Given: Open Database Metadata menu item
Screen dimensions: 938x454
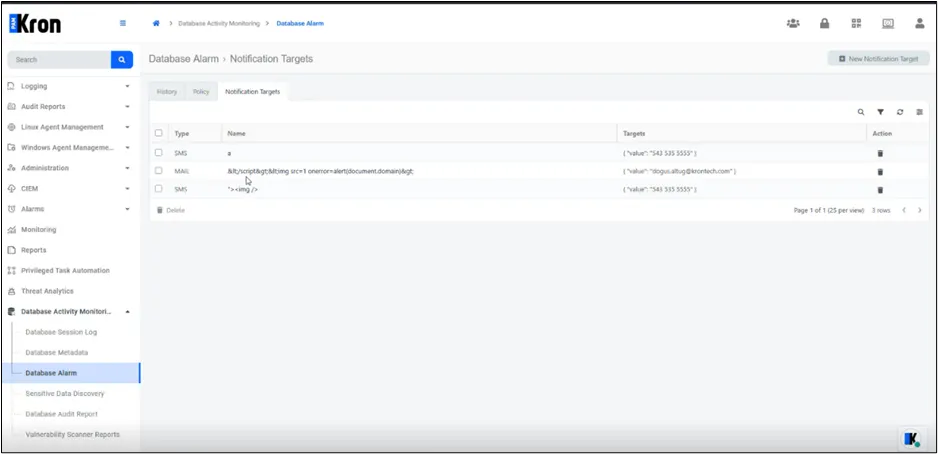Looking at the screenshot, I should tap(57, 352).
